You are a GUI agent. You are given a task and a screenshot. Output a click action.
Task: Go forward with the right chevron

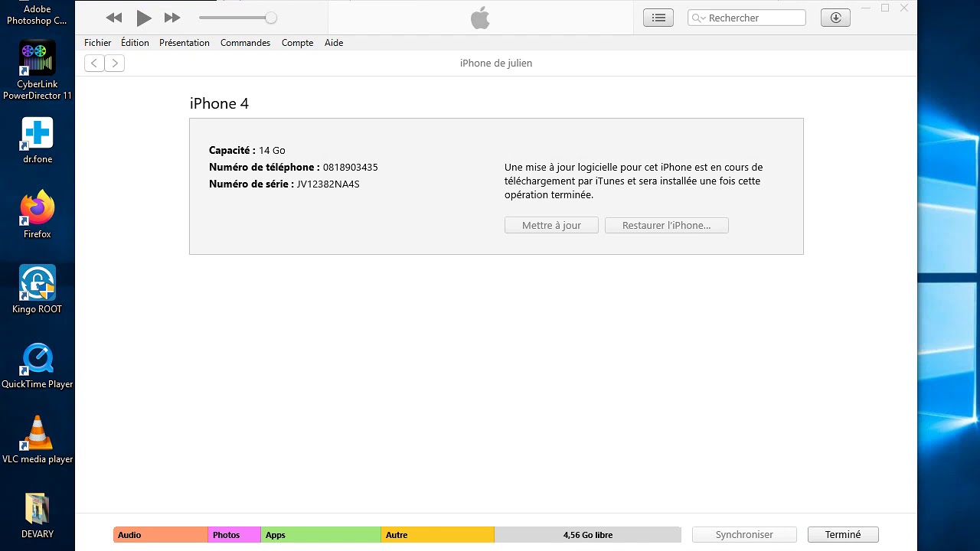click(115, 64)
